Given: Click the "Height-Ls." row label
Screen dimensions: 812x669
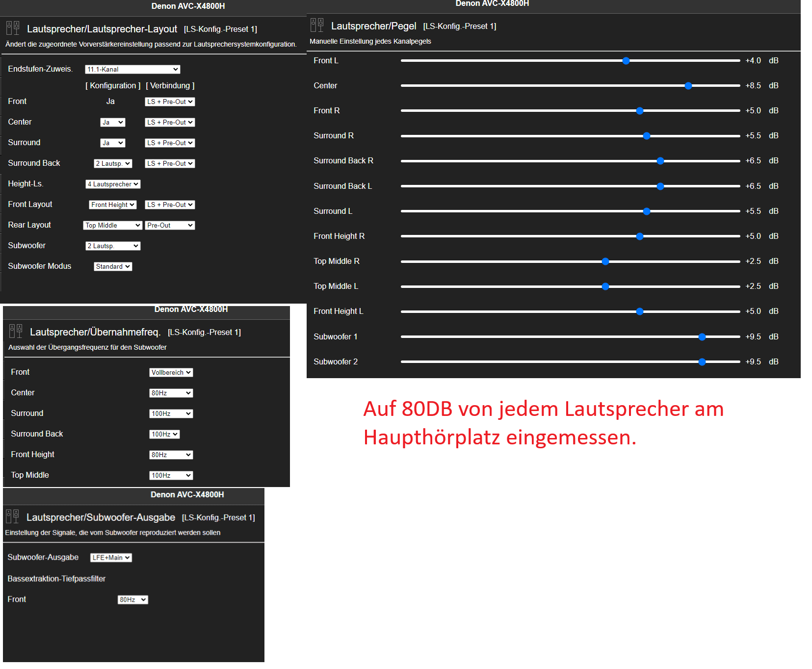Looking at the screenshot, I should (26, 183).
